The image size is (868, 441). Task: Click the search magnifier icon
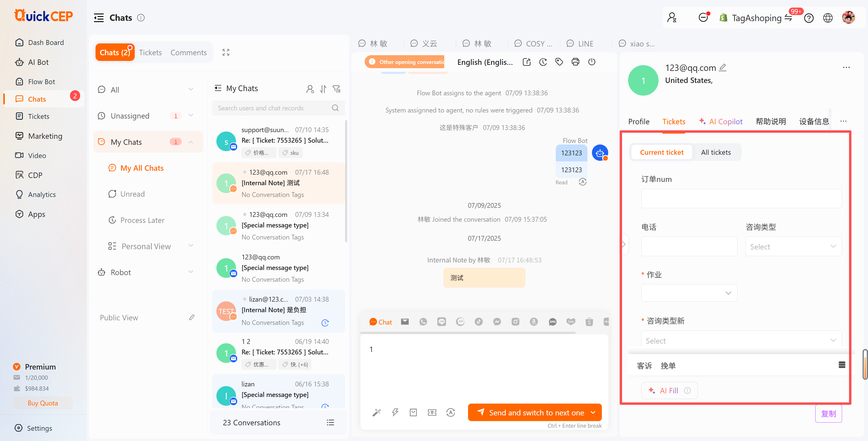(335, 108)
